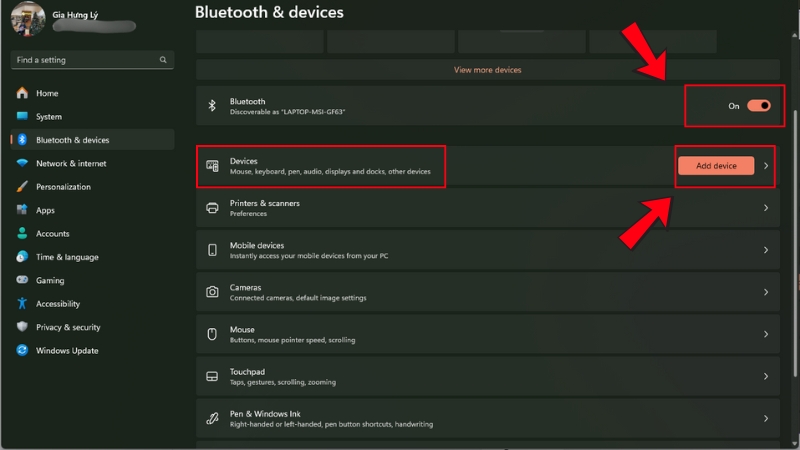
Task: Expand the Devices row chevron
Action: pyautogui.click(x=766, y=165)
